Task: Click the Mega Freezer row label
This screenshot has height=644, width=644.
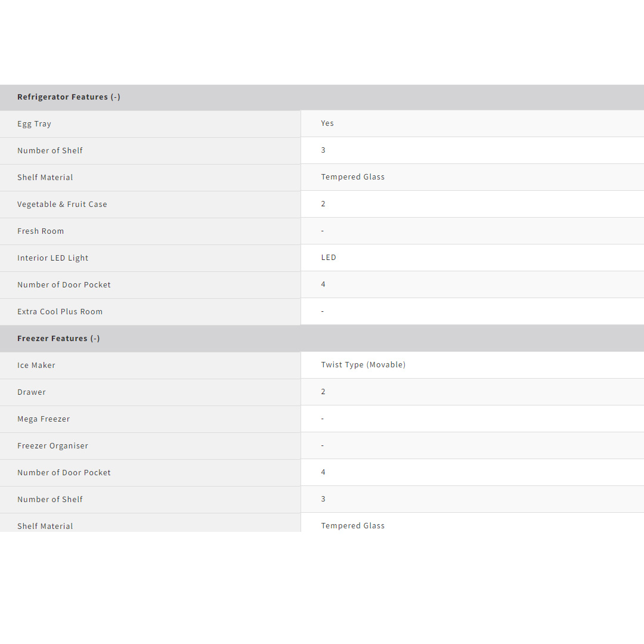Action: 44,419
